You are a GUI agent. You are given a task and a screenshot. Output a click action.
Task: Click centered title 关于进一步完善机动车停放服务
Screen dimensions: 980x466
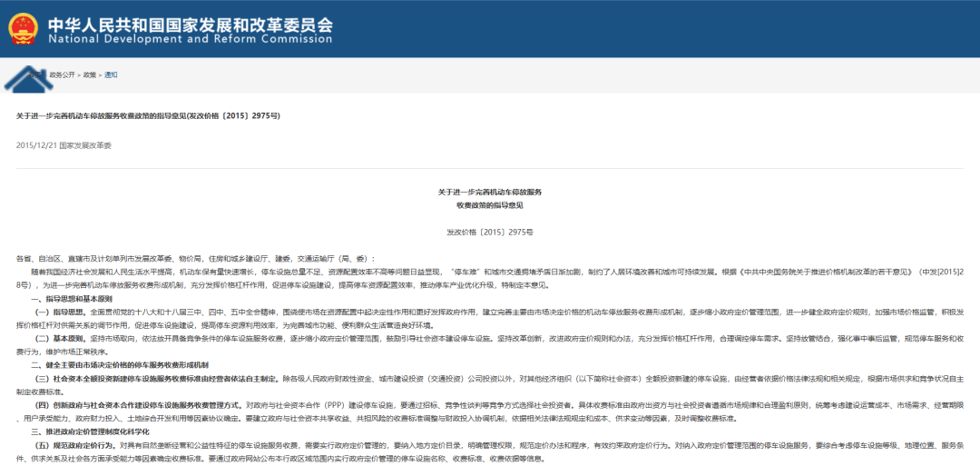(x=489, y=193)
